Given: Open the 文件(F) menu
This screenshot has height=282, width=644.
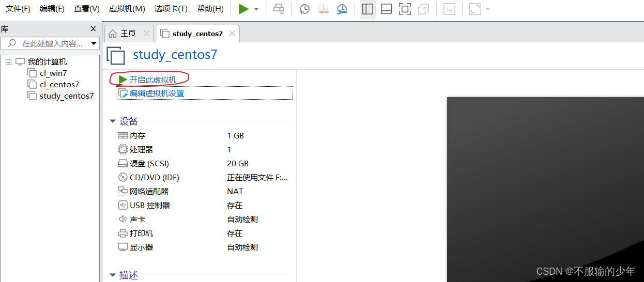Looking at the screenshot, I should coord(18,9).
